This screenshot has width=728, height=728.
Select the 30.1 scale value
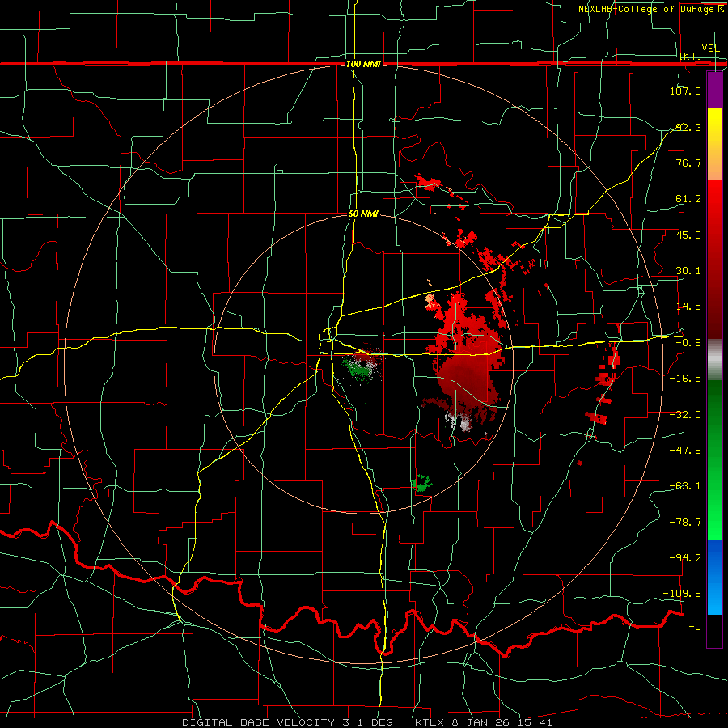[x=688, y=271]
